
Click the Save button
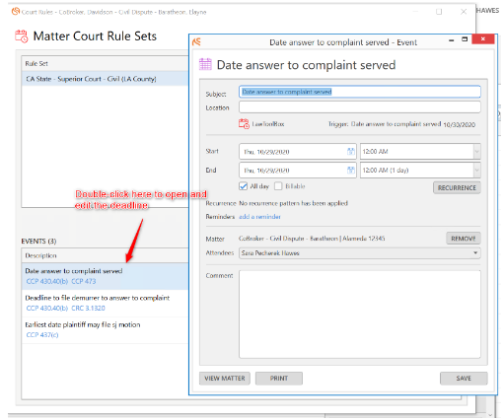coord(464,379)
